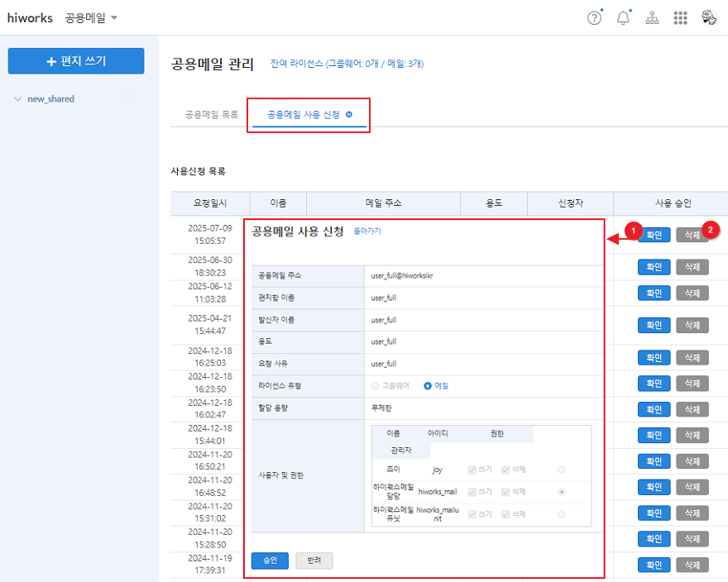728x582 pixels.
Task: Click the 돌아가기 go back link
Action: [x=367, y=231]
